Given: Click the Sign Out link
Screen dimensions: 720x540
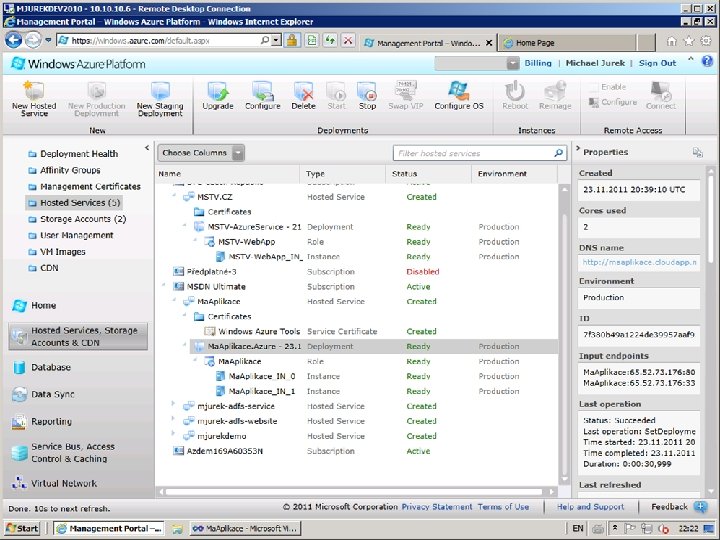Looking at the screenshot, I should 657,63.
